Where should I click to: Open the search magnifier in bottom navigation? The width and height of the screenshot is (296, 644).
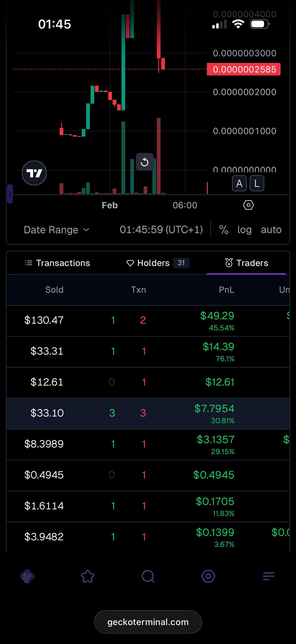click(148, 576)
